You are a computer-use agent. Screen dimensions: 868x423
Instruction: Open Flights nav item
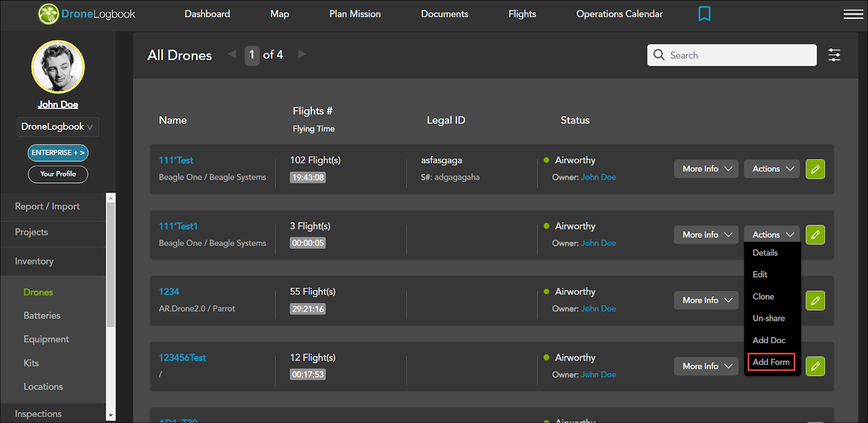[522, 14]
